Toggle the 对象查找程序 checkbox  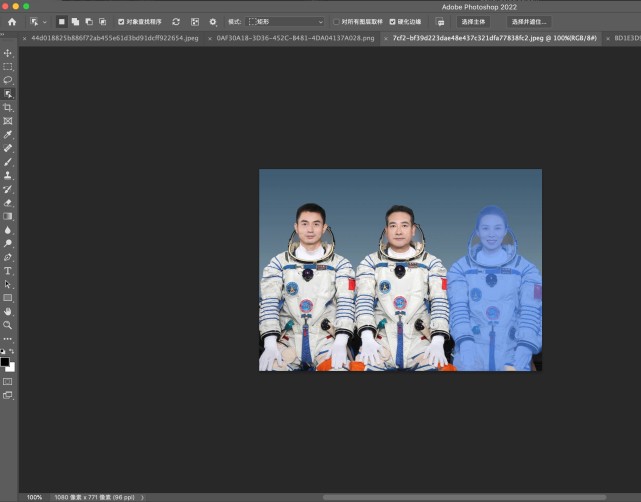(x=121, y=22)
